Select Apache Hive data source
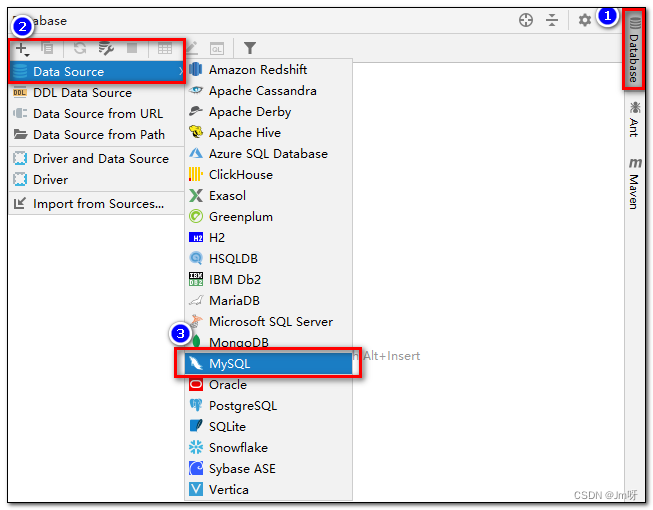 point(269,133)
